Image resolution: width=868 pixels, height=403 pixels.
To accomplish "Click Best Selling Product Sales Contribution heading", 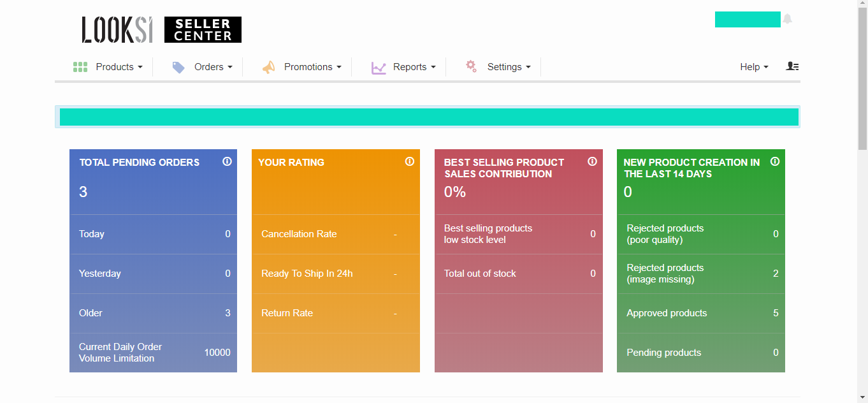I will [x=504, y=168].
